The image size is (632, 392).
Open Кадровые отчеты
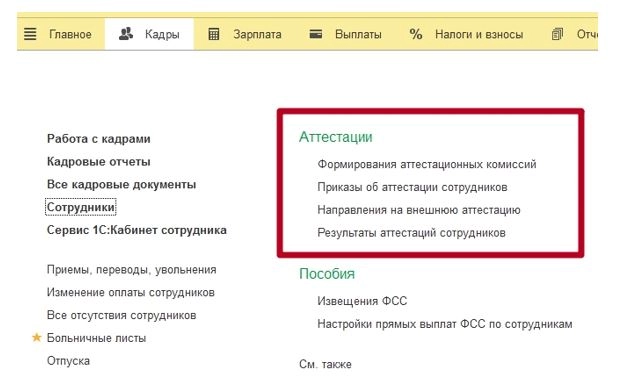pyautogui.click(x=99, y=162)
